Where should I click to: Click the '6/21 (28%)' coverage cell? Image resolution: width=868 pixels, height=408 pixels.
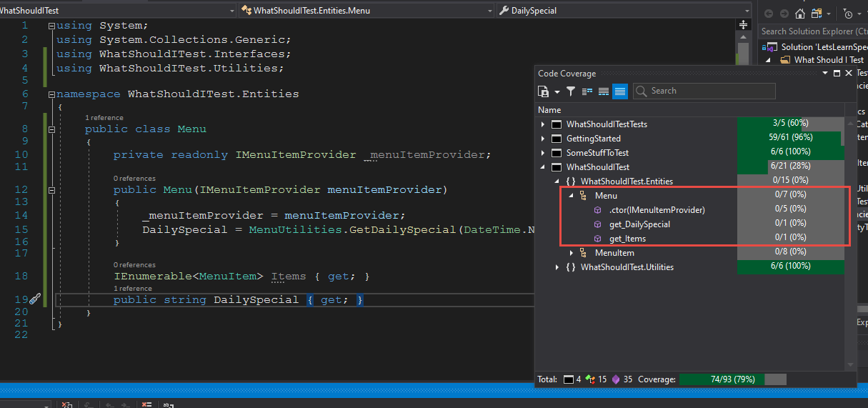pyautogui.click(x=790, y=167)
